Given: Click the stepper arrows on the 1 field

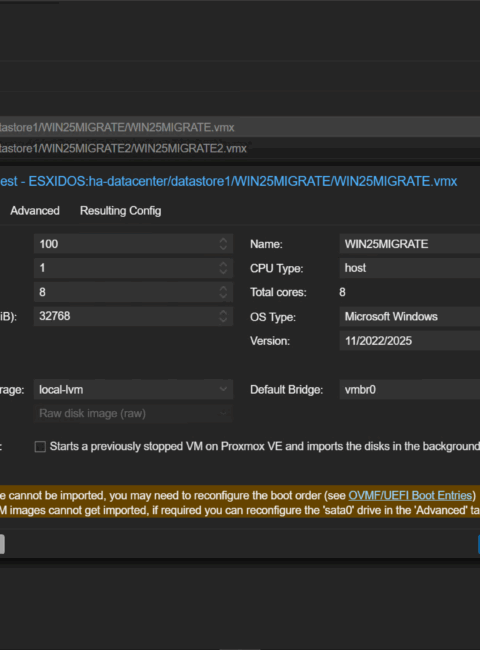Looking at the screenshot, I should [223, 268].
